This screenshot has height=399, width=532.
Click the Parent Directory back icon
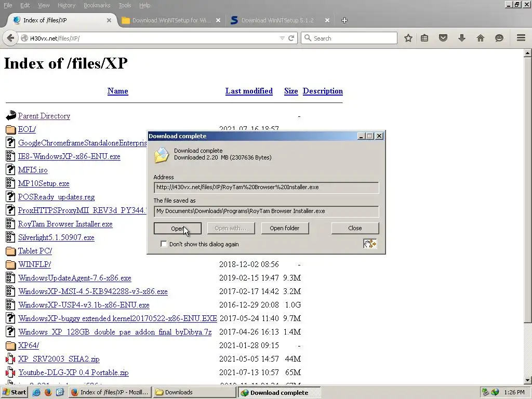pos(11,115)
